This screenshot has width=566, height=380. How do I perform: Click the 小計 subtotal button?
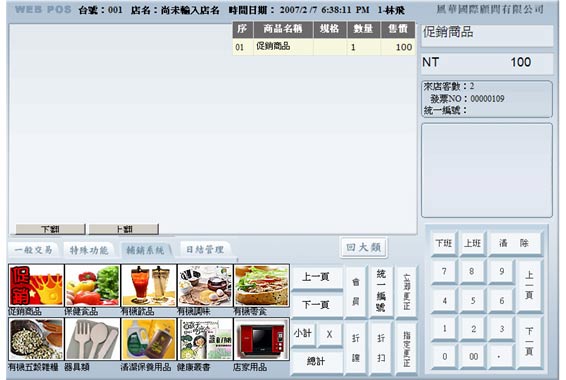(303, 334)
